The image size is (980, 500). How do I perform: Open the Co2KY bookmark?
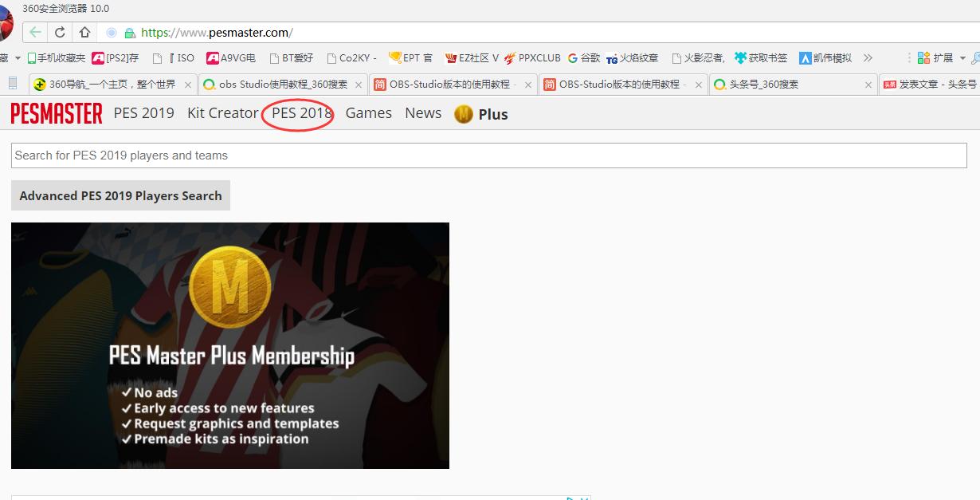351,58
